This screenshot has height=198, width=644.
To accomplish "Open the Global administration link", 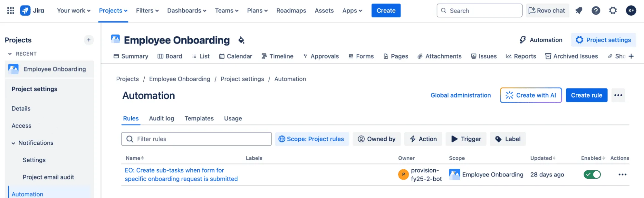I will coord(460,95).
